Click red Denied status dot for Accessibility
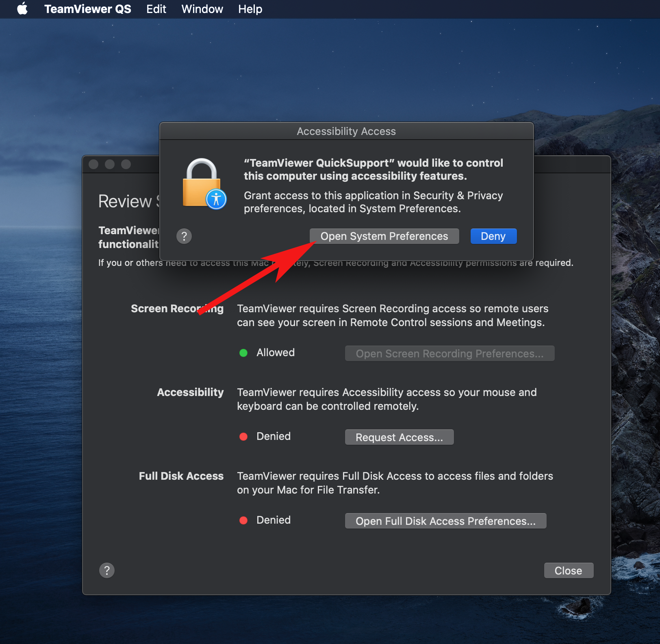This screenshot has height=644, width=660. 243,437
